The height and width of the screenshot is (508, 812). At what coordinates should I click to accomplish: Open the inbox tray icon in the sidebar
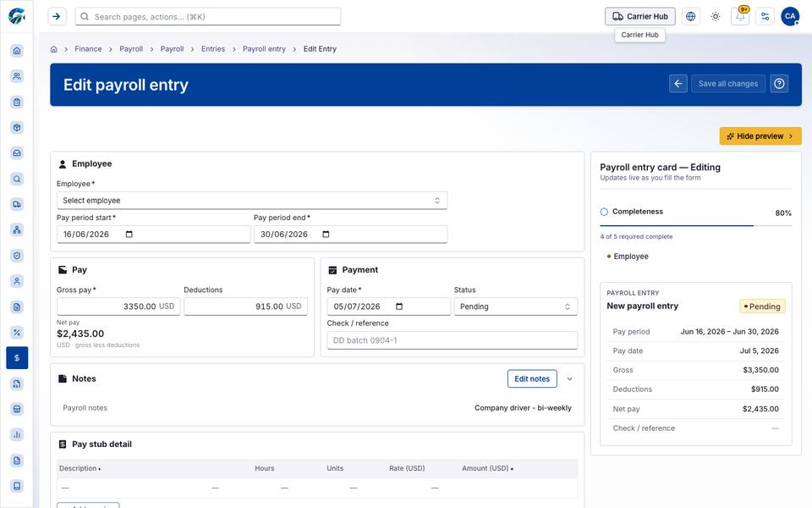17,153
